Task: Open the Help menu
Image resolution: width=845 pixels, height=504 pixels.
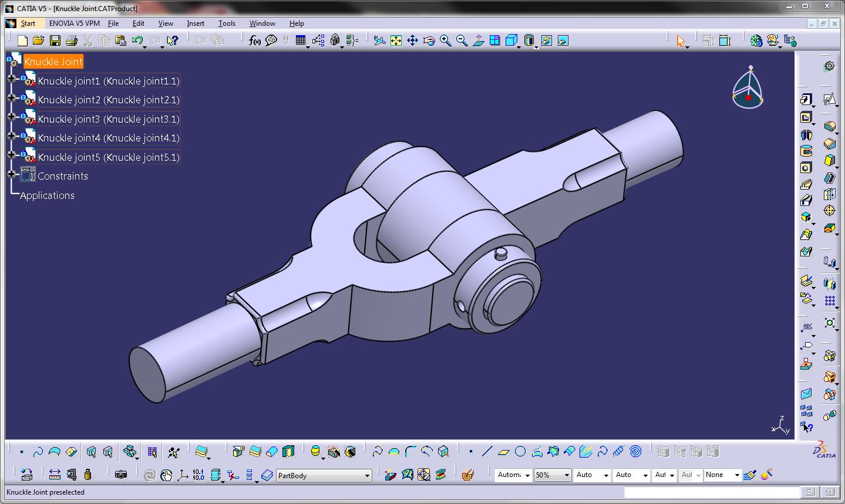Action: pos(297,23)
